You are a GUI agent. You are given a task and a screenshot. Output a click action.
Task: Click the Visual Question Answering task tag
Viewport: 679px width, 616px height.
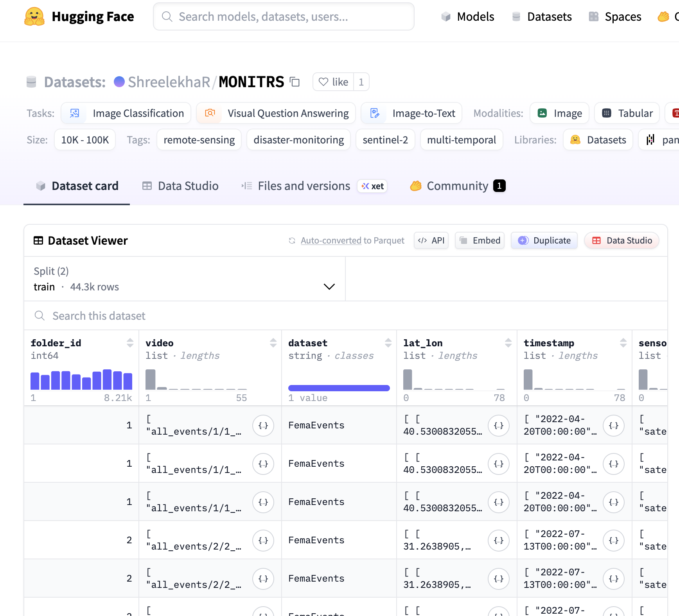[276, 113]
